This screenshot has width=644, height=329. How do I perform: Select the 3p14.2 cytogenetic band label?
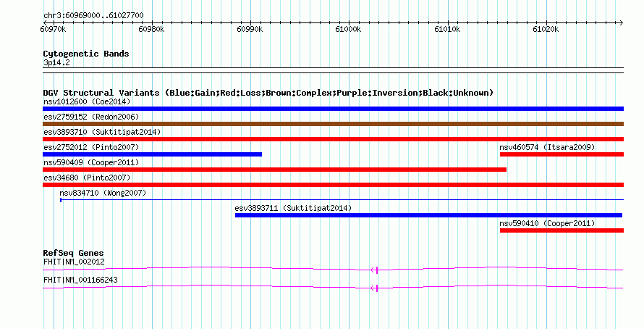coord(56,63)
